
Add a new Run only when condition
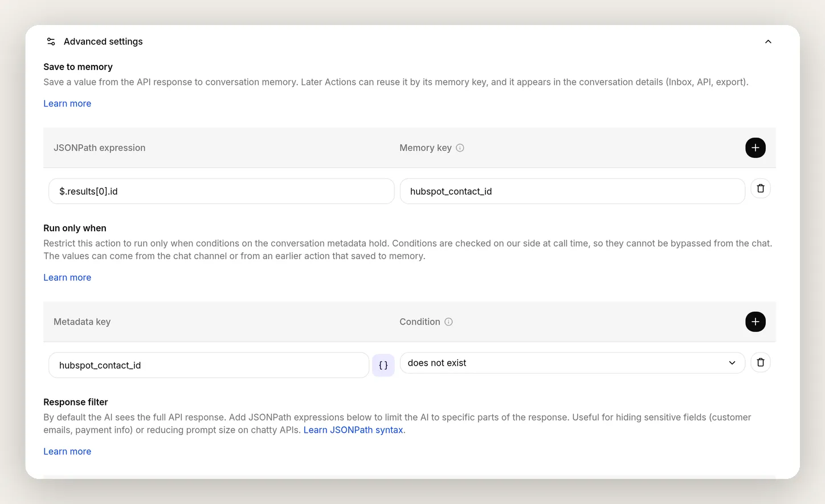tap(755, 322)
